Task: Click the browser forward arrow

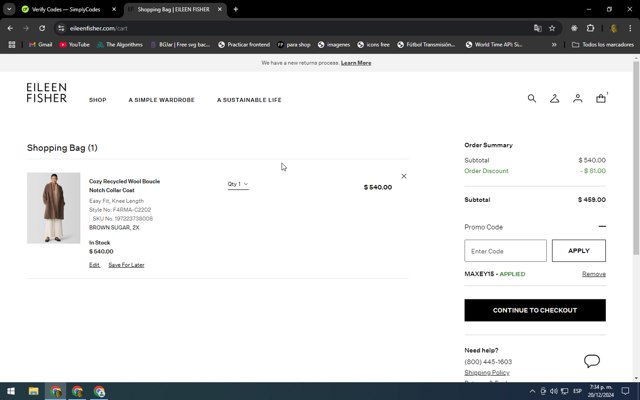Action: pos(26,28)
